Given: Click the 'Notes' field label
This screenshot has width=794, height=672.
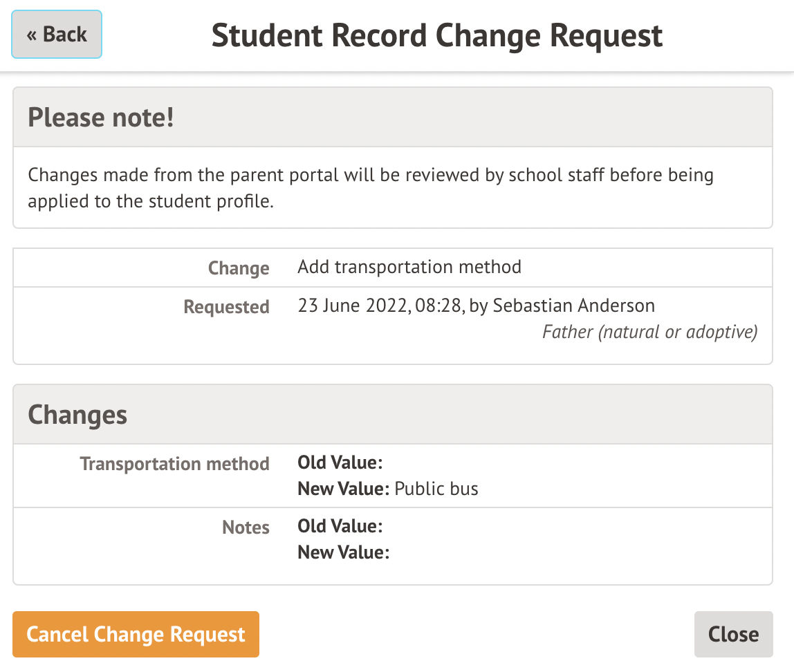Looking at the screenshot, I should pyautogui.click(x=246, y=528).
